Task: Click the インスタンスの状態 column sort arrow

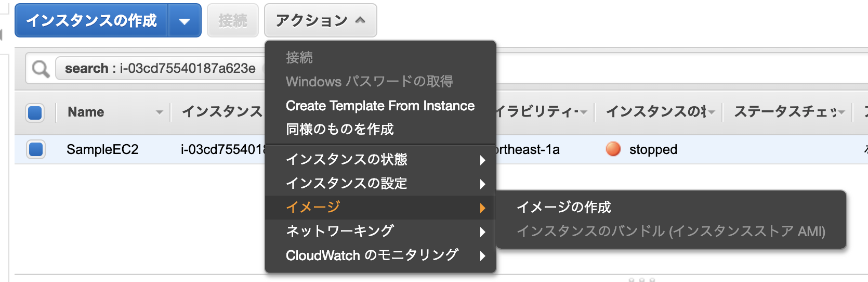Action: pyautogui.click(x=712, y=112)
